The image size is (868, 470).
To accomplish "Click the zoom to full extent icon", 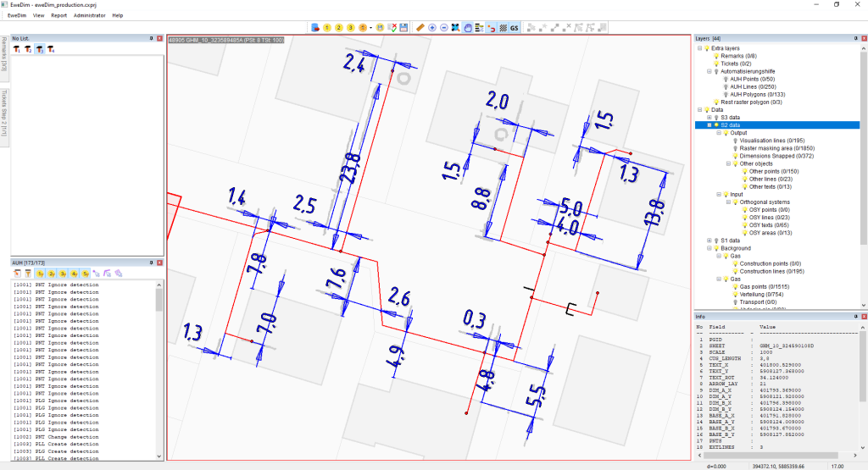I will (x=456, y=28).
